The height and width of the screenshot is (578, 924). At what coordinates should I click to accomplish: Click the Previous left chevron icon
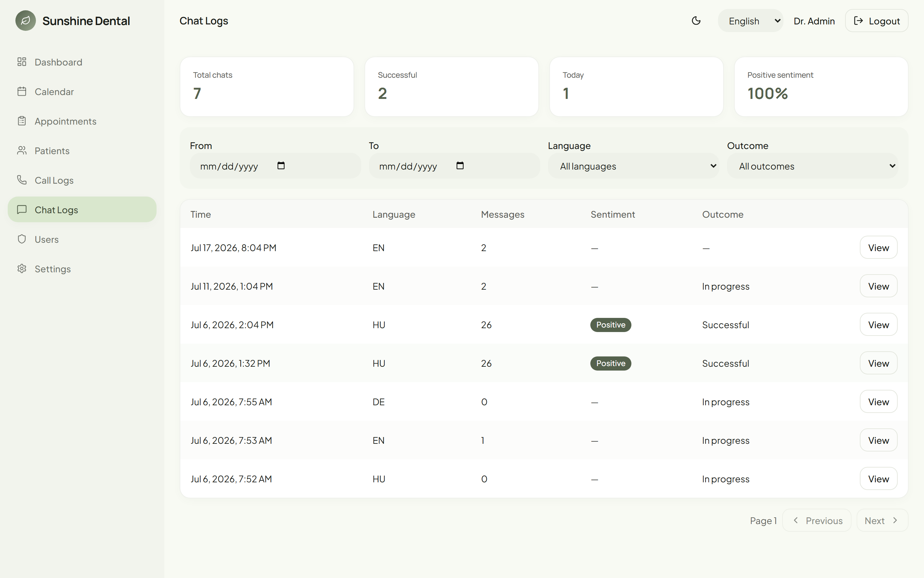(x=796, y=520)
